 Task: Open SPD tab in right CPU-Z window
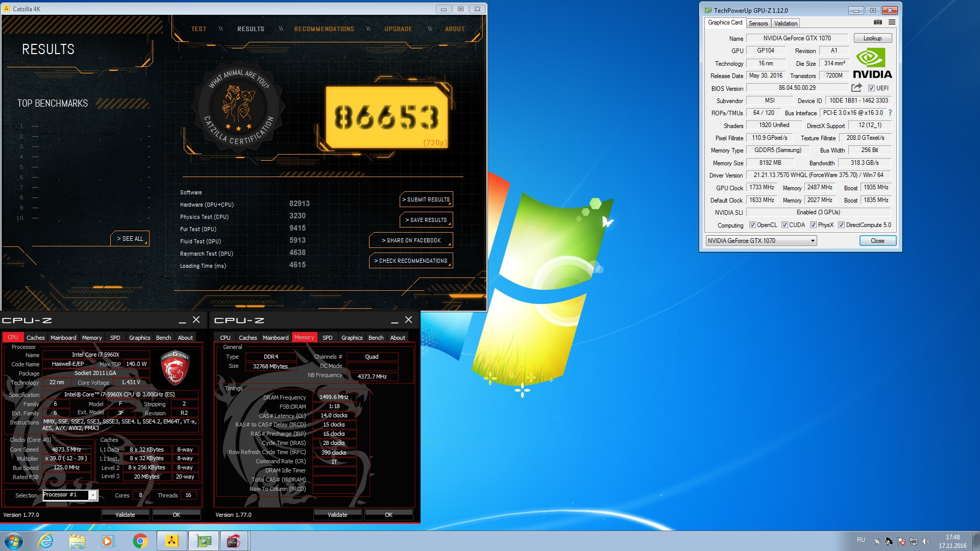(x=328, y=338)
